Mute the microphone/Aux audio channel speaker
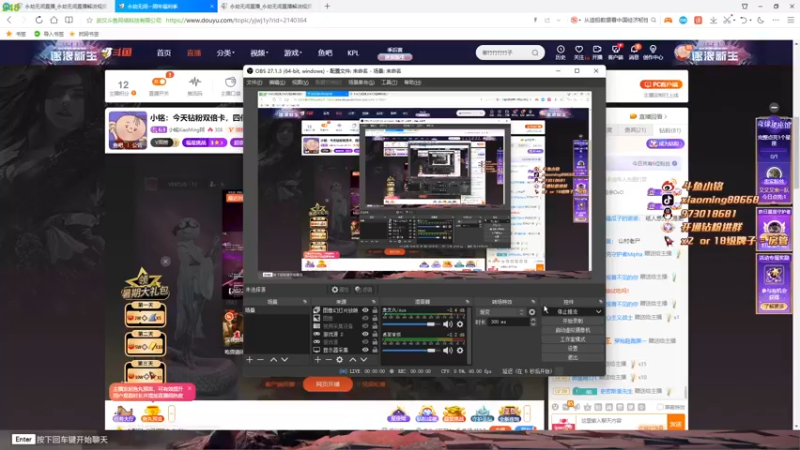This screenshot has height=450, width=800. [x=448, y=324]
